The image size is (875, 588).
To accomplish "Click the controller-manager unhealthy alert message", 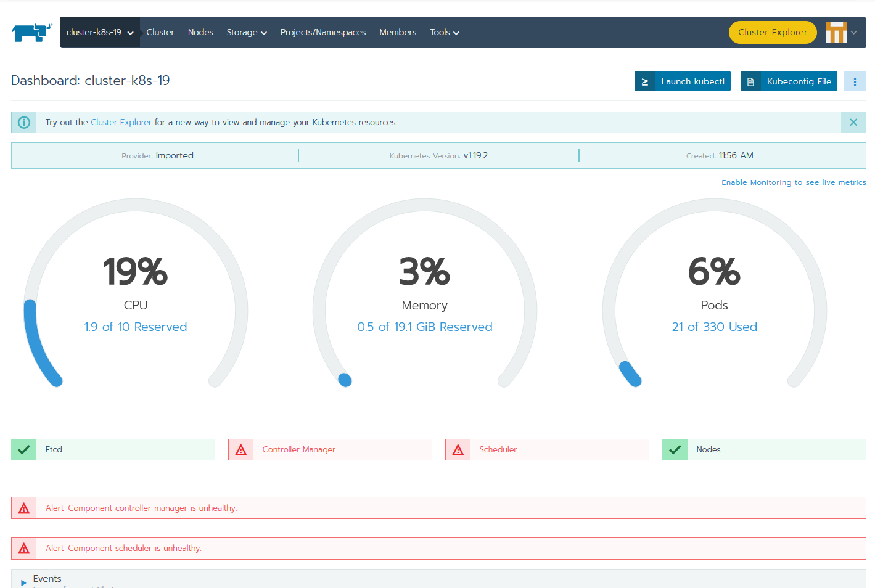I will [141, 508].
